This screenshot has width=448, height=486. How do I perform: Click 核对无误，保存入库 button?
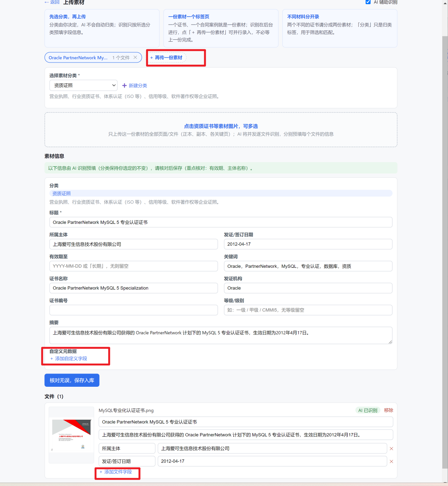72,380
